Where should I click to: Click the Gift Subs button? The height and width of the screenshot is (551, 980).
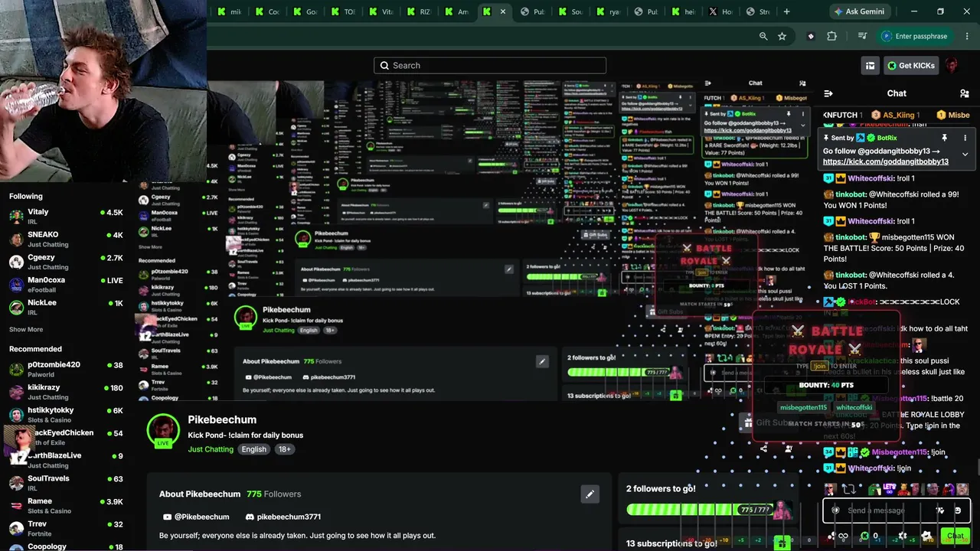pyautogui.click(x=769, y=422)
